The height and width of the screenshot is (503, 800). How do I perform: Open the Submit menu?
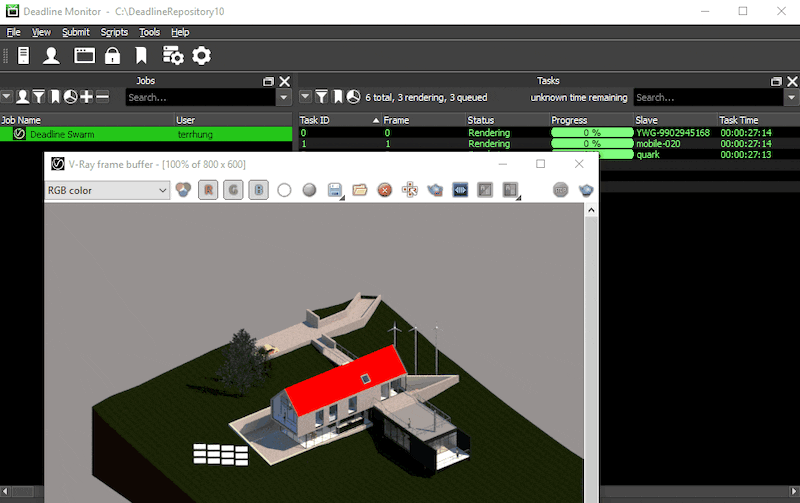click(x=76, y=32)
